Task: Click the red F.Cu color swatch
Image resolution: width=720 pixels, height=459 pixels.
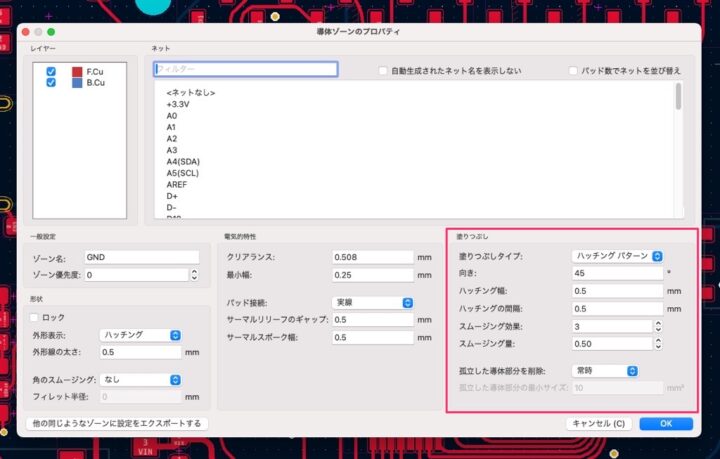Action: 77,72
